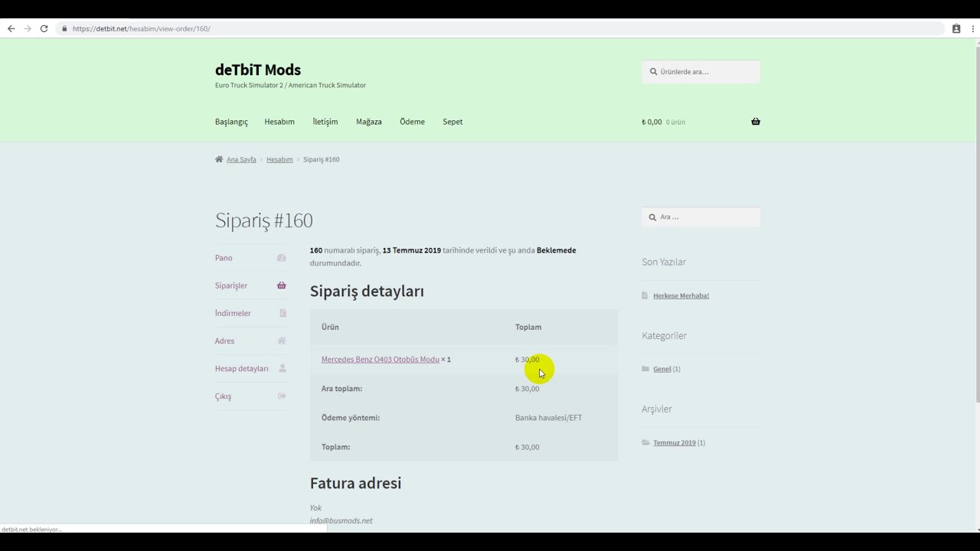The width and height of the screenshot is (980, 551).
Task: Open Mercedes Benz O403 Otobüs Modu product link
Action: [381, 360]
